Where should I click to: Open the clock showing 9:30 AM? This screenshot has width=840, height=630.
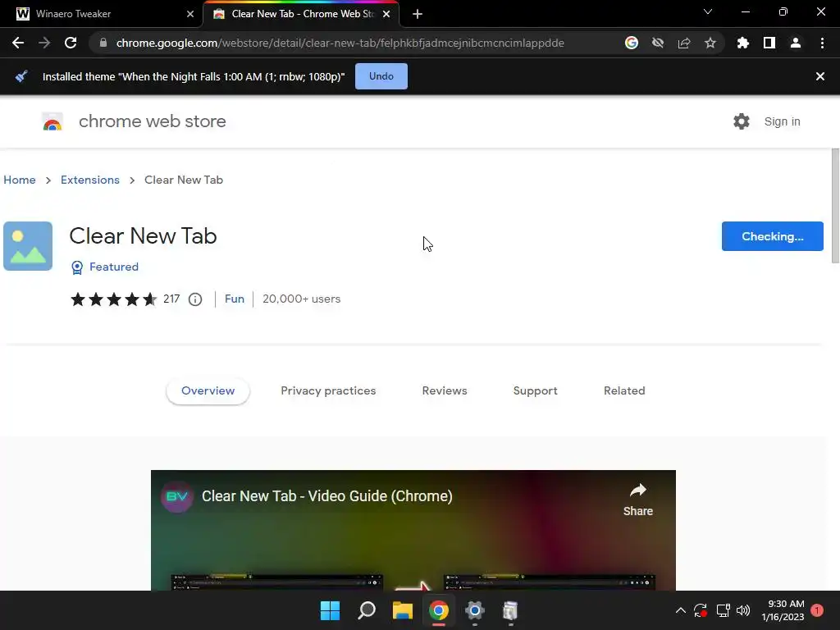783,610
